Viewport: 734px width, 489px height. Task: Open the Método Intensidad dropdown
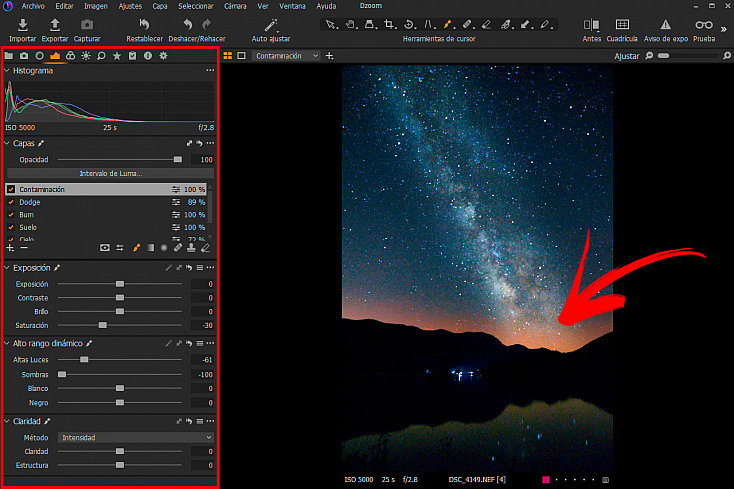point(136,438)
